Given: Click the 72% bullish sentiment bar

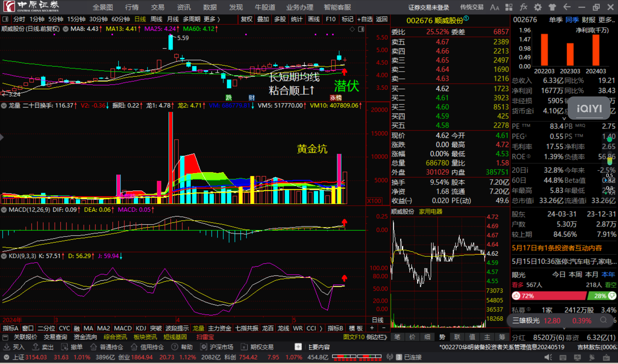Looking at the screenshot, I should (549, 296).
